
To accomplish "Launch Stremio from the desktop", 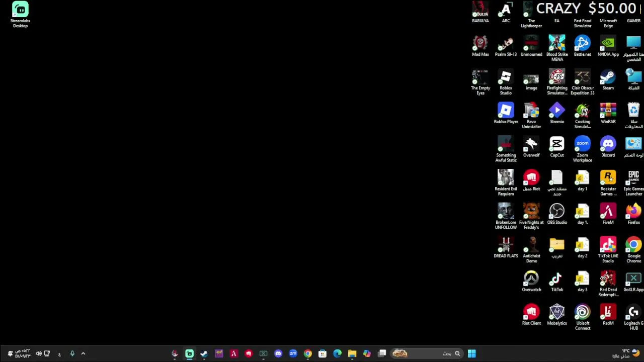I will 557,113.
